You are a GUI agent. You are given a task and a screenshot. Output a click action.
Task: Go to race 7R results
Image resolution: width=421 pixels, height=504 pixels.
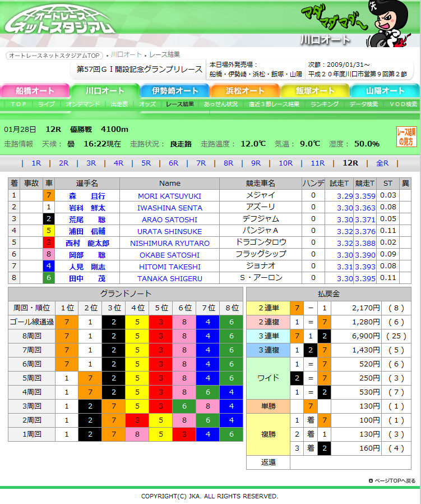tap(201, 163)
